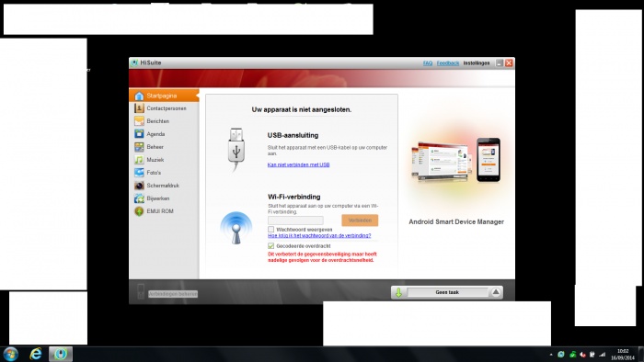The image size is (644, 362).
Task: Click the Berichten envelope icon
Action: click(x=139, y=121)
